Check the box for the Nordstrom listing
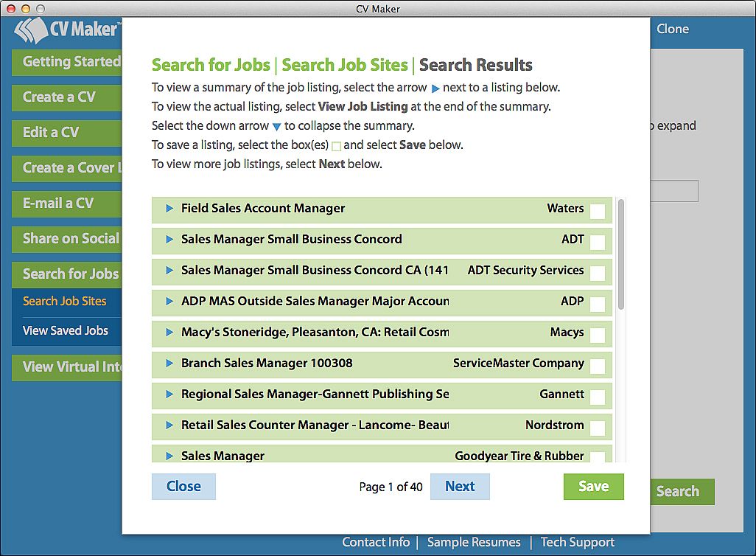Viewport: 756px width, 556px height. click(598, 428)
